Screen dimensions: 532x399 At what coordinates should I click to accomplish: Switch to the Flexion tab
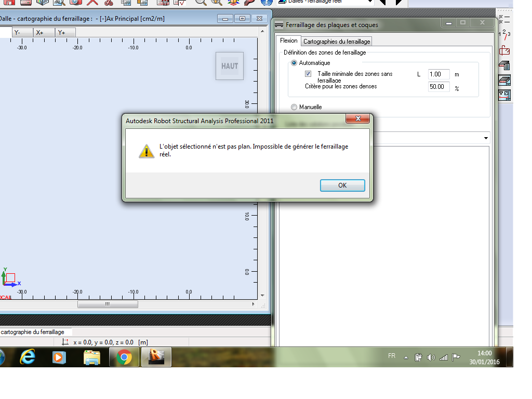click(288, 41)
